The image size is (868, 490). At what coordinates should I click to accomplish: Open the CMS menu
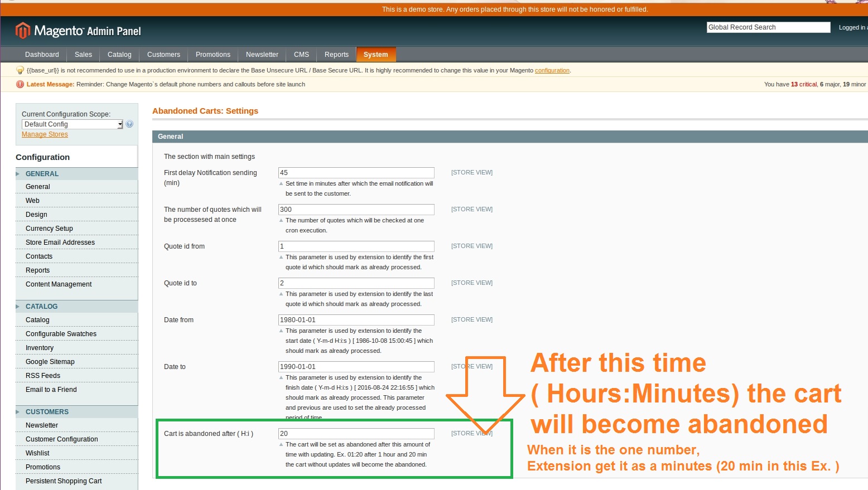[x=301, y=55]
